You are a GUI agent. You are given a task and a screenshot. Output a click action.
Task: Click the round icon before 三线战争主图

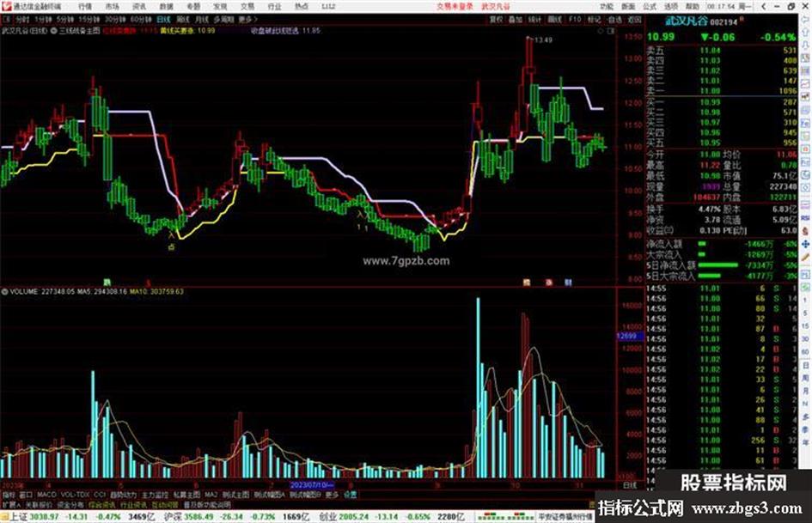coord(54,31)
